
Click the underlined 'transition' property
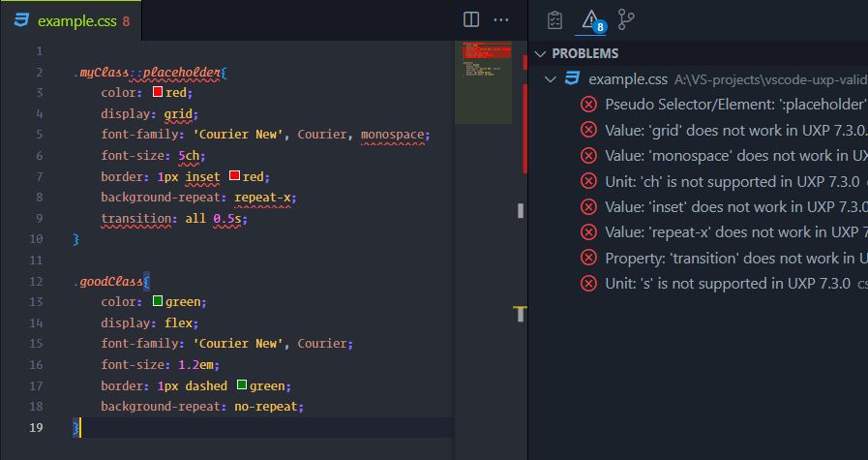(135, 218)
